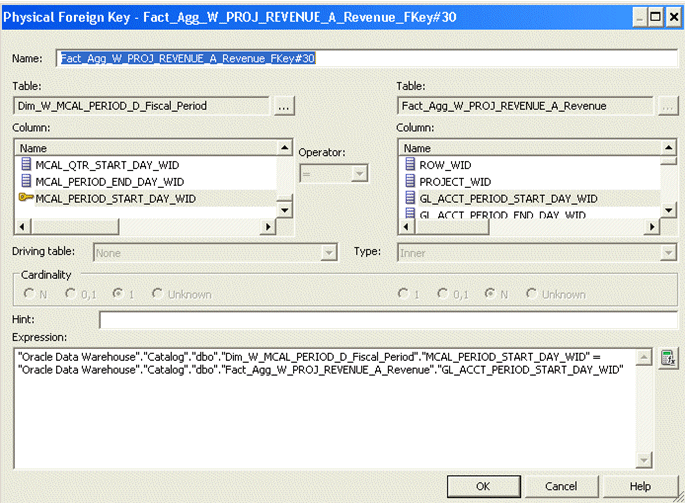Click the column icon beside GL_ACCT_PERIOD_START_DAY_WID
Screen dimensions: 685x503
click(410, 198)
